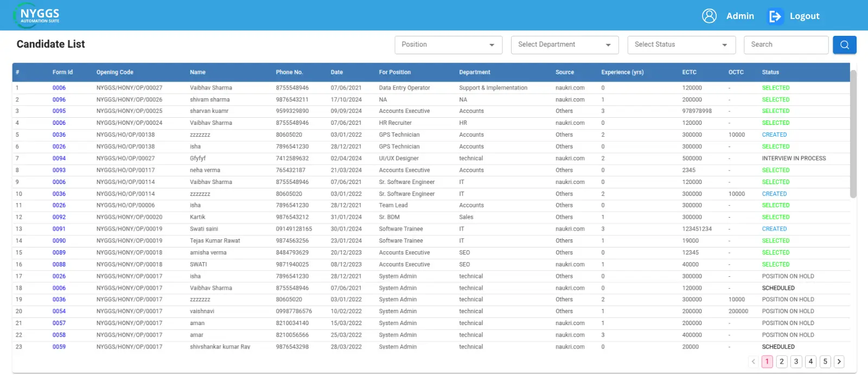Image resolution: width=868 pixels, height=375 pixels.
Task: Go to page 1 in pagination
Action: (767, 361)
